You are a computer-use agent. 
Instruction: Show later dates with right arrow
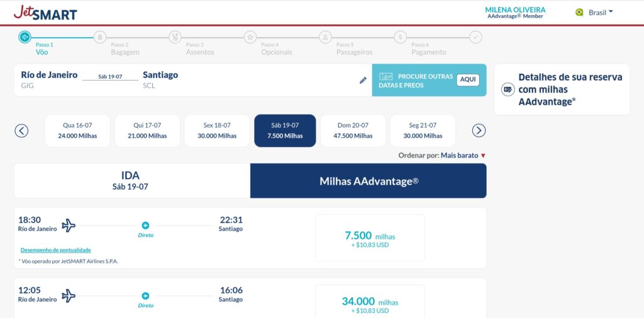coord(479,131)
